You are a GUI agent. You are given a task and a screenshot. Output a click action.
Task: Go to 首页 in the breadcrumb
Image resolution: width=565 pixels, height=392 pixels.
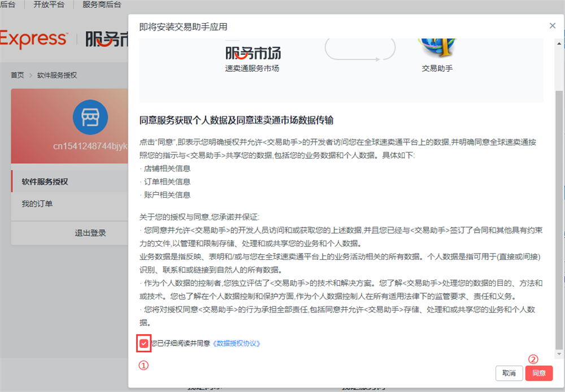pos(18,75)
